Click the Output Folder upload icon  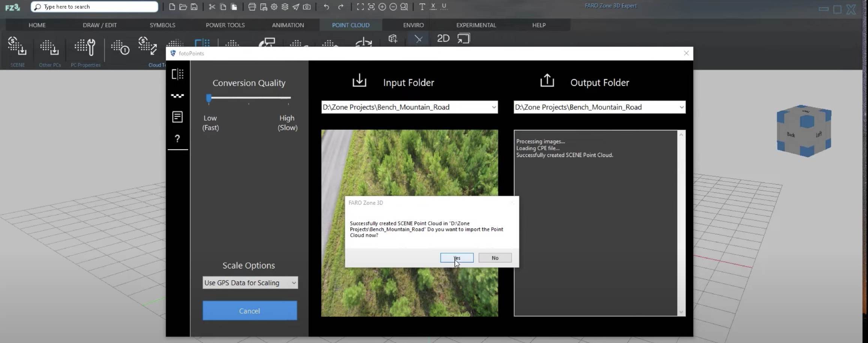[x=547, y=80]
